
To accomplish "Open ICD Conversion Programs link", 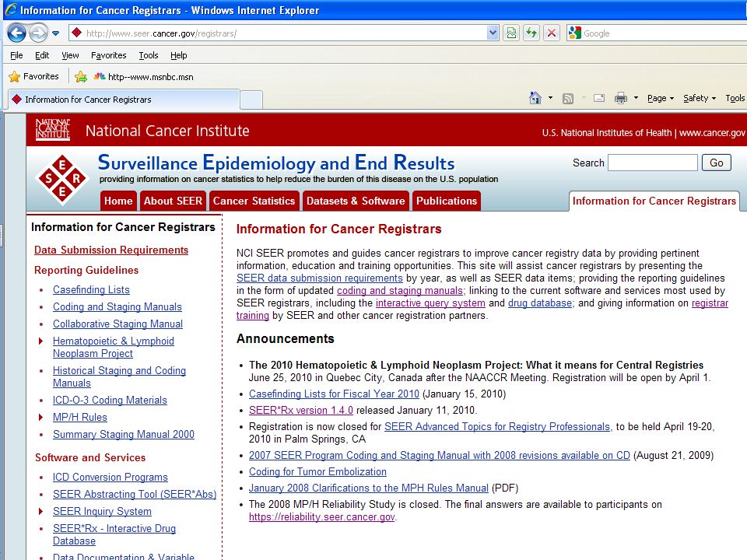I will [x=110, y=477].
